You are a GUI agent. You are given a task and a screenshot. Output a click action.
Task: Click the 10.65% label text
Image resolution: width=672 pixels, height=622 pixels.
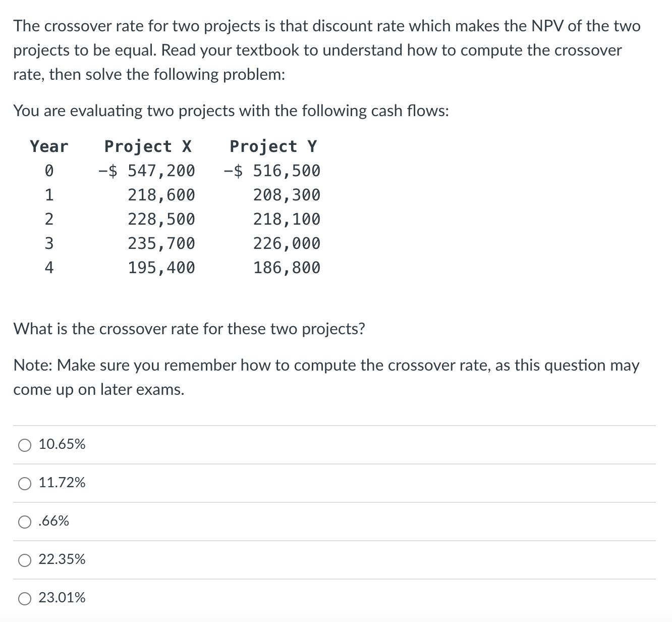point(62,445)
